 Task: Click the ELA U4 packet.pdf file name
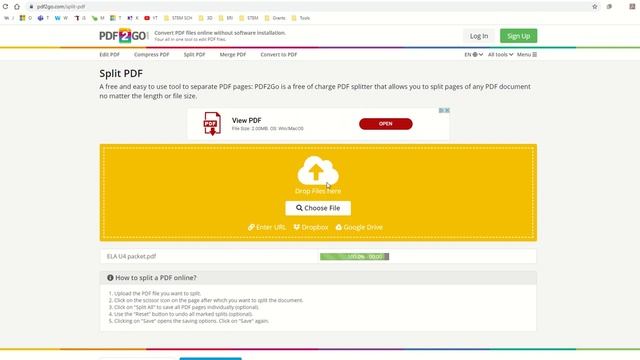pos(131,256)
